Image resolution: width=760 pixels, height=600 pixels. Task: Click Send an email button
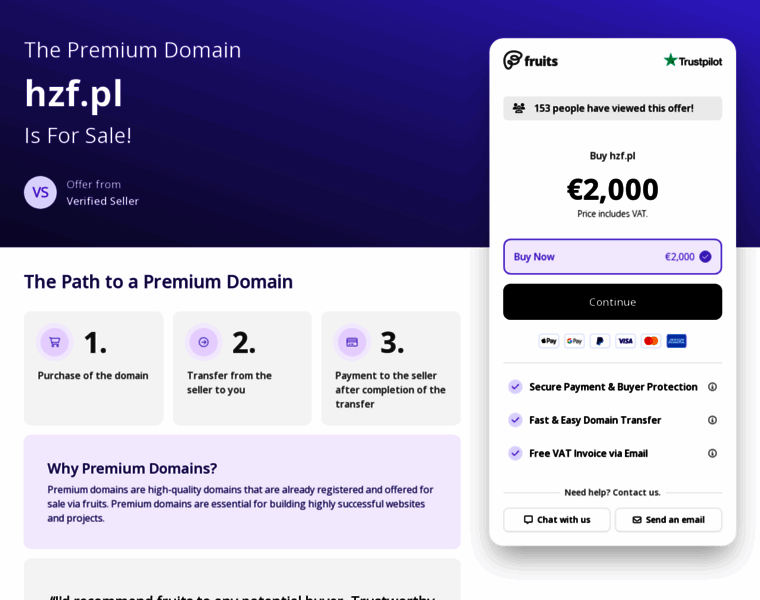668,520
